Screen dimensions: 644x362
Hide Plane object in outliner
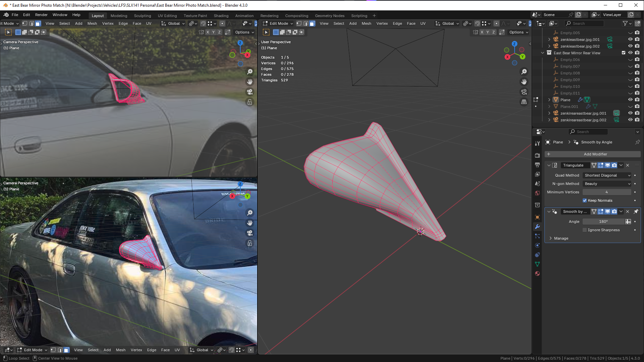tap(630, 100)
